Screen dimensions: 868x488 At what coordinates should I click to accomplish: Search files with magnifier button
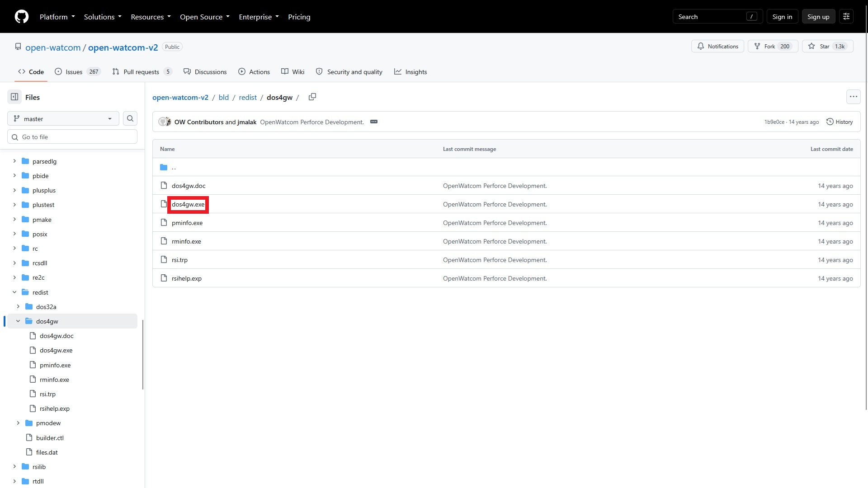[130, 119]
